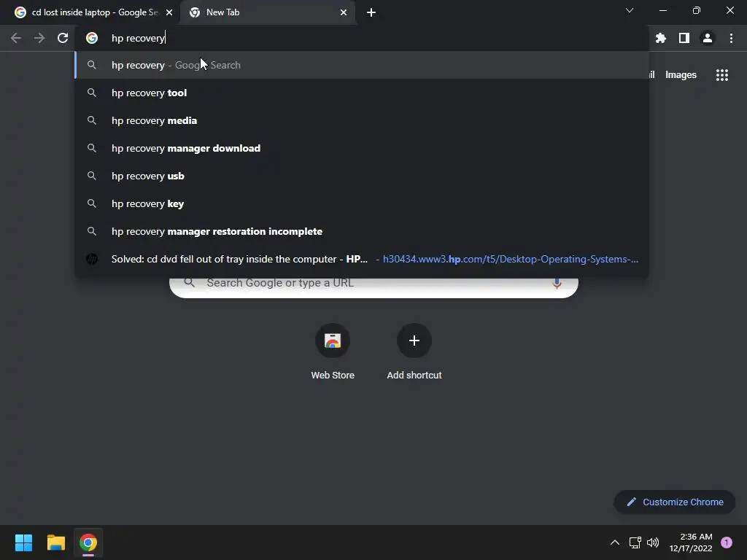Viewport: 747px width, 560px height.
Task: Reload the page with the refresh icon
Action: (x=63, y=38)
